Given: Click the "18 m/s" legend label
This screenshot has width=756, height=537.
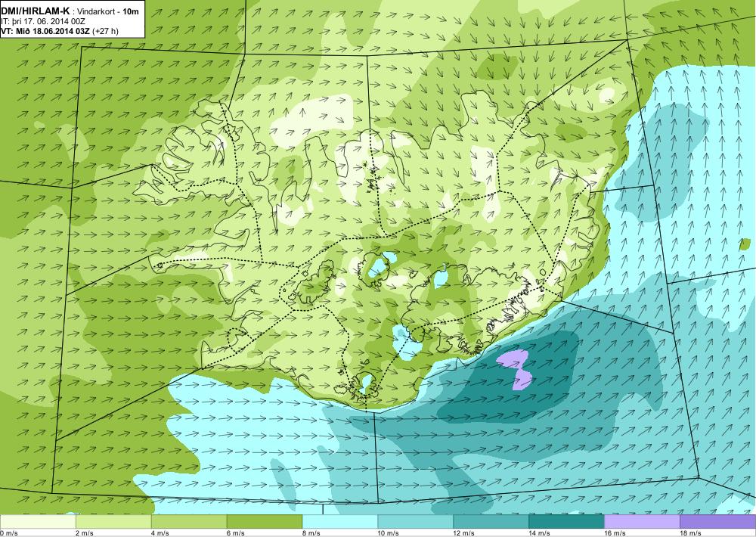Looking at the screenshot, I should (691, 533).
